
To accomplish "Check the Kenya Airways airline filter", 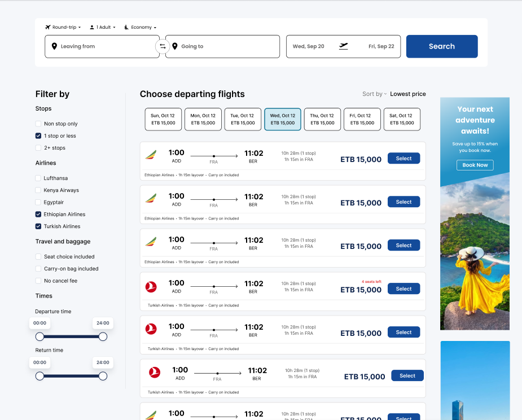I will coord(38,190).
